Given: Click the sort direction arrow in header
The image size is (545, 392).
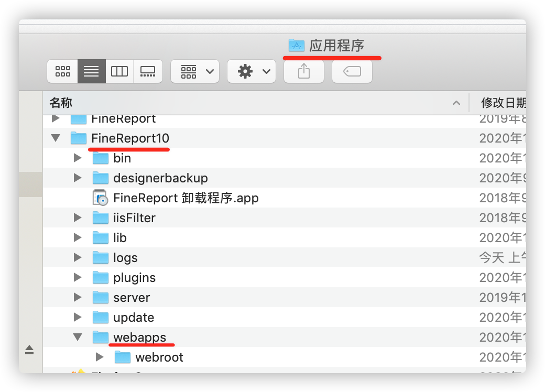Looking at the screenshot, I should [x=456, y=103].
